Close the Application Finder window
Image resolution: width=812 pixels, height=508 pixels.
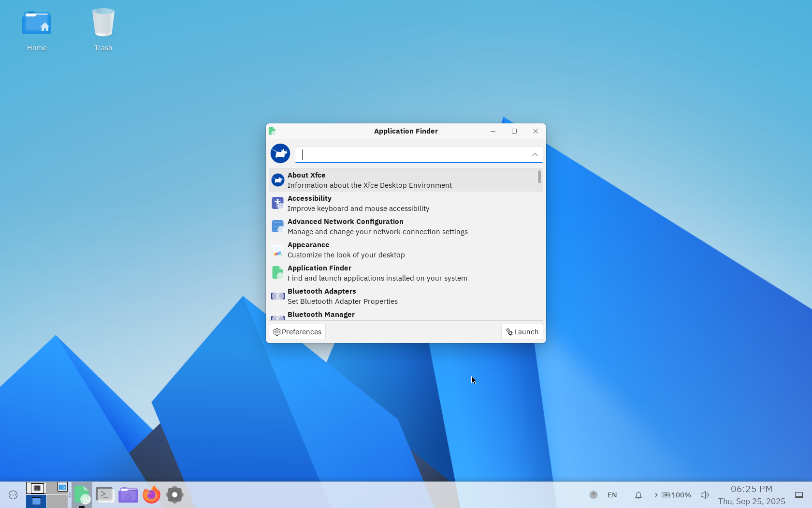536,131
